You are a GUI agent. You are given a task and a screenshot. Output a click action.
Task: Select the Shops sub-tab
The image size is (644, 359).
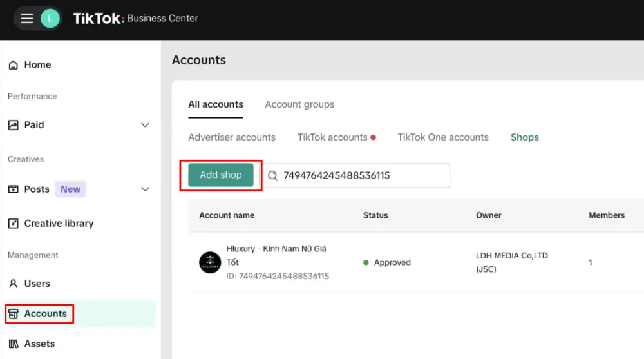524,137
